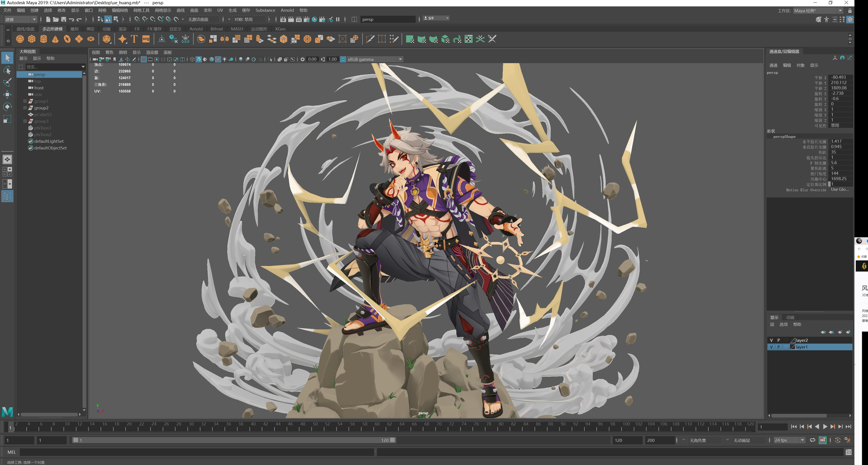Open the viewport 着色 menu
Screen dimensions: 868x465
(x=109, y=52)
